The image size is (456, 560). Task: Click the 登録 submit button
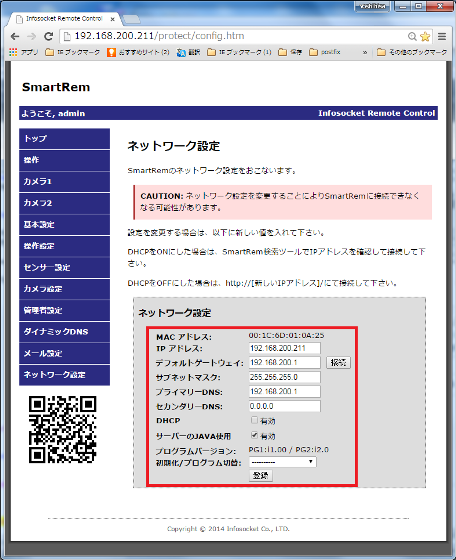tap(261, 475)
